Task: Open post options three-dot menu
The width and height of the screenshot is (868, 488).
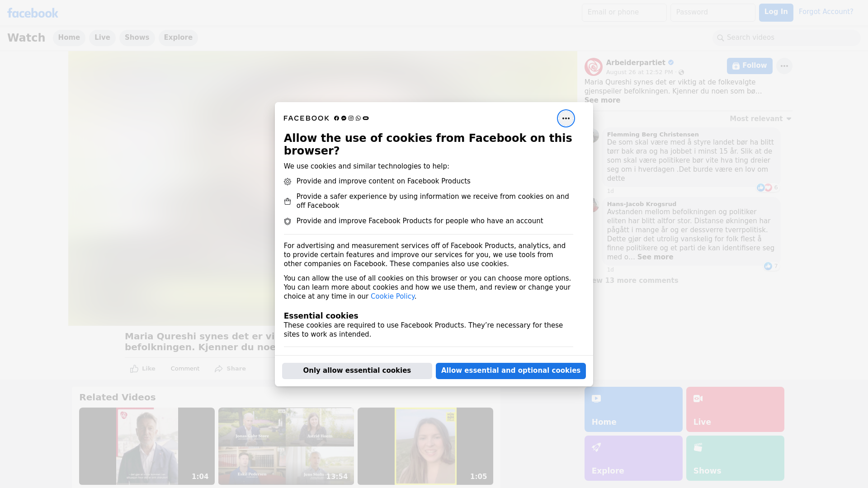Action: (784, 66)
